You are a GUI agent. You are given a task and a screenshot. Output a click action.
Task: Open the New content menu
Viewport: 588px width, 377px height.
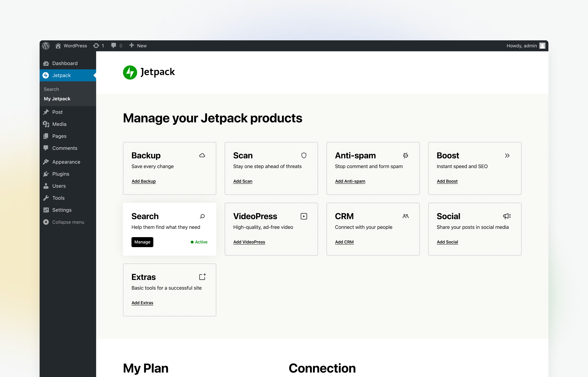coord(138,46)
